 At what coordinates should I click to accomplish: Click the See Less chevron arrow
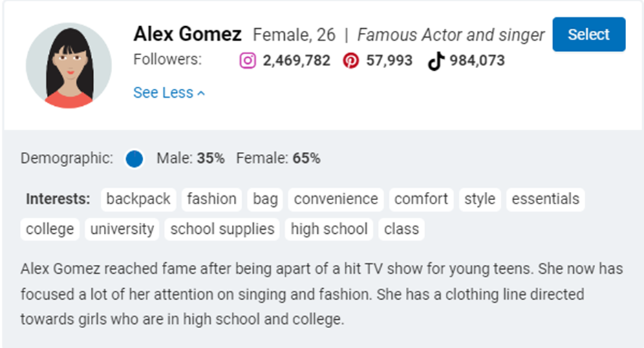[201, 94]
